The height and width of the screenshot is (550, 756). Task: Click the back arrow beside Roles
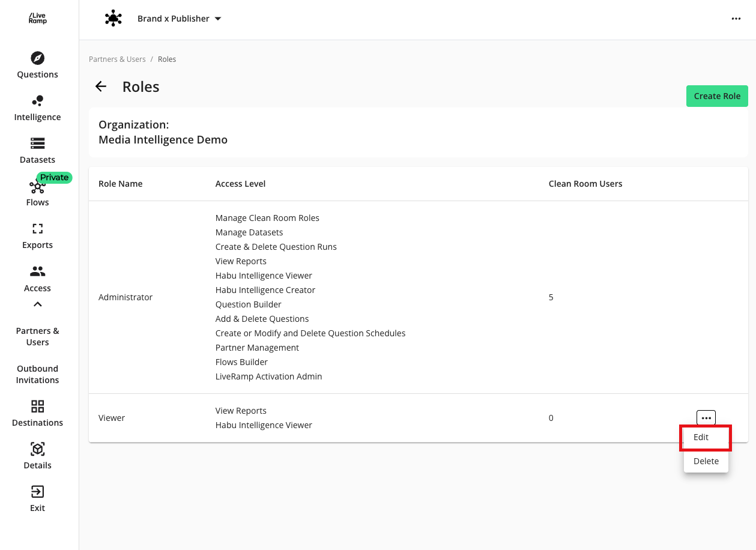click(x=101, y=86)
